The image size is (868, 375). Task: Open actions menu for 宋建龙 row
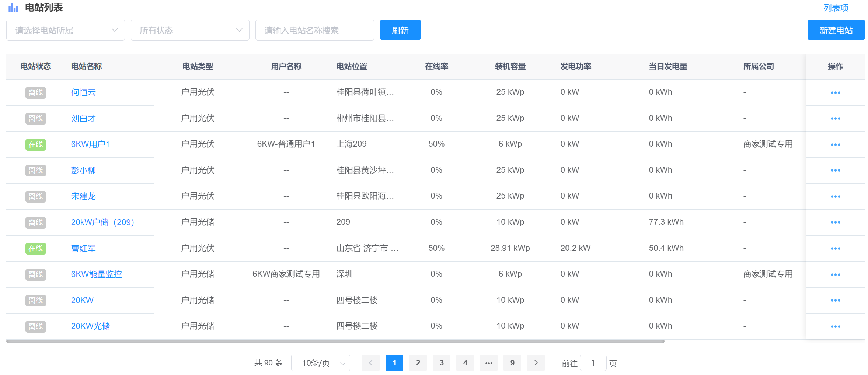point(835,196)
